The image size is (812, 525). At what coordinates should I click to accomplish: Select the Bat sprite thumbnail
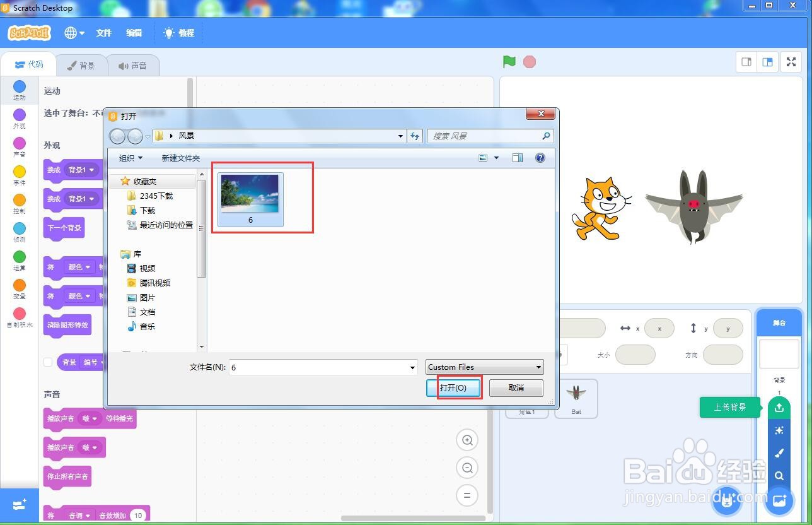click(x=576, y=398)
